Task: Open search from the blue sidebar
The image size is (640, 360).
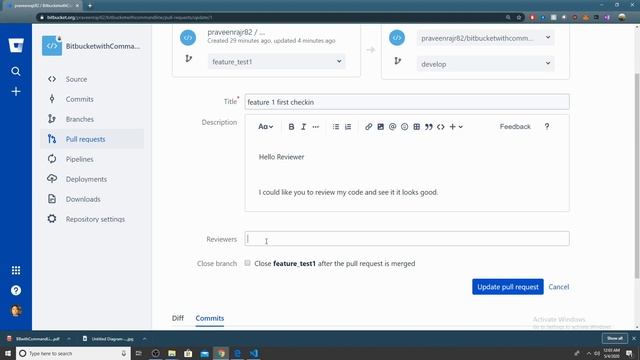Action: coord(16,71)
